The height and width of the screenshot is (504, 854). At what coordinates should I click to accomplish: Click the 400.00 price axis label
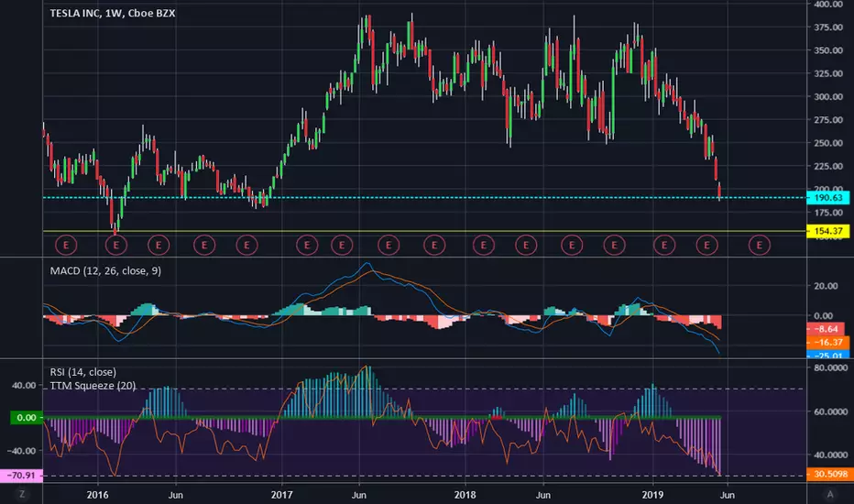[827, 5]
